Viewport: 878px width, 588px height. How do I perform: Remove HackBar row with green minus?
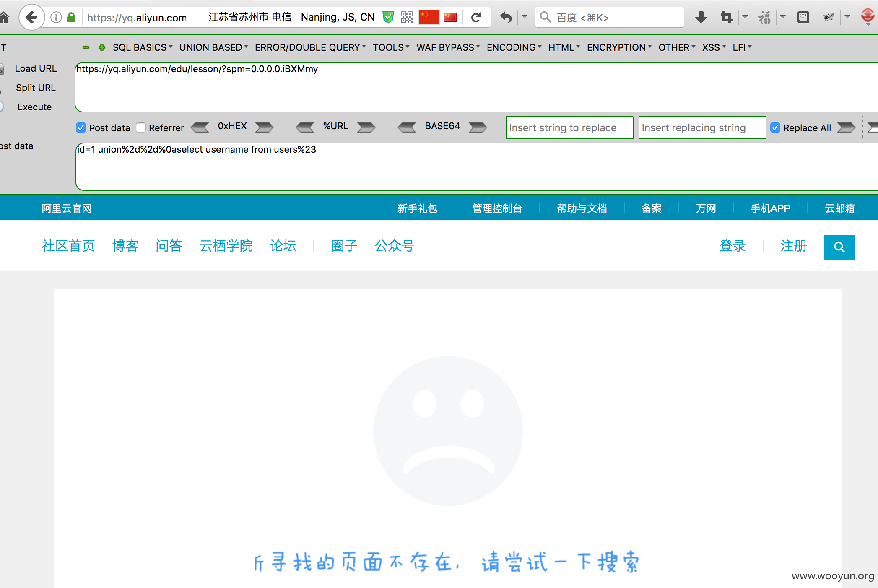point(86,47)
